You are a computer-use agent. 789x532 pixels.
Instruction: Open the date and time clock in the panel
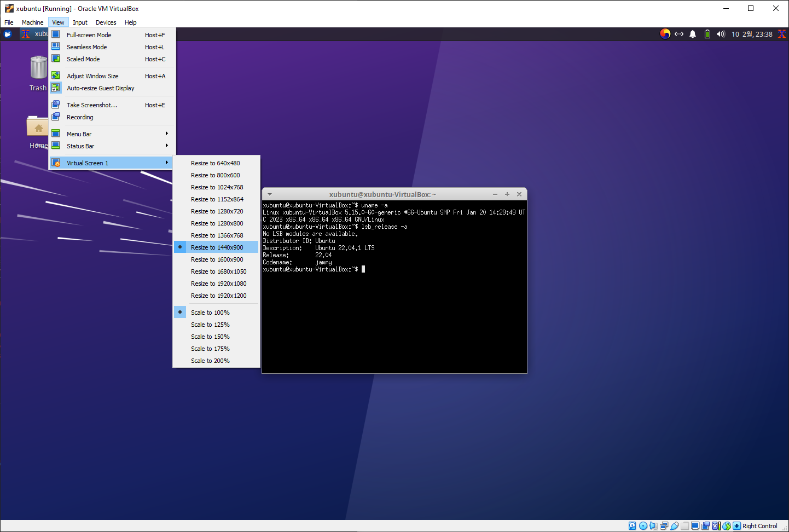pyautogui.click(x=752, y=34)
